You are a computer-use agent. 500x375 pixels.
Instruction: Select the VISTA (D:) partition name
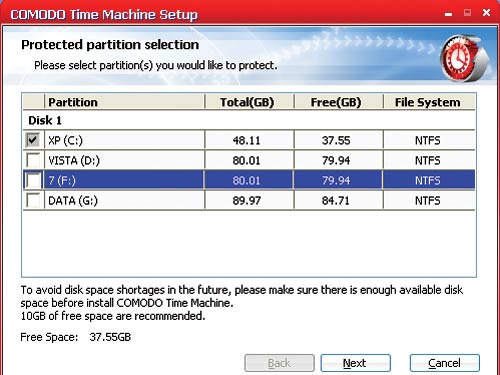[x=74, y=161]
